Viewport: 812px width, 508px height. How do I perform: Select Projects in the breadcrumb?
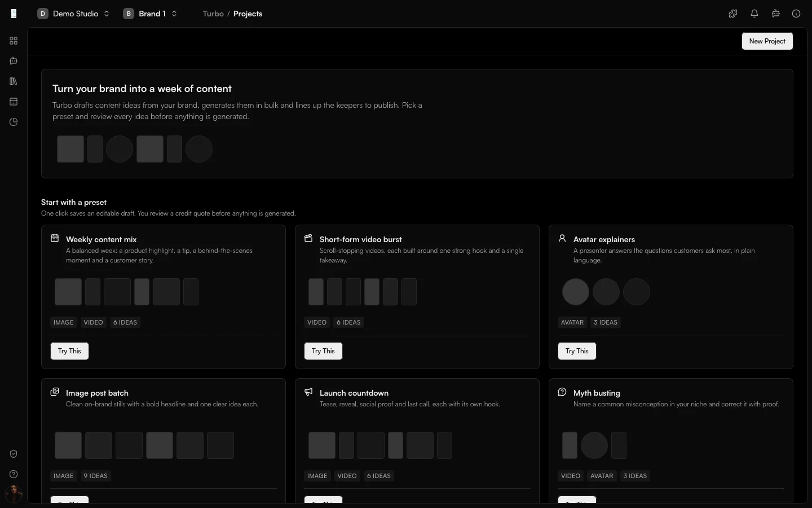[248, 14]
